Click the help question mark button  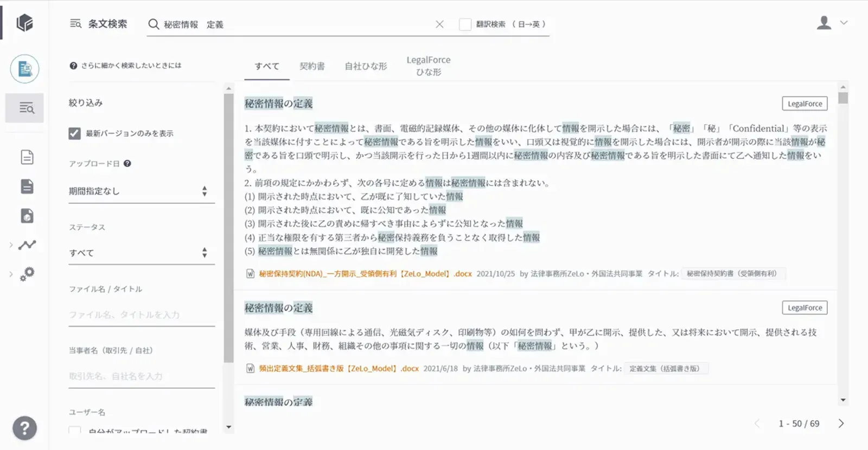click(x=24, y=428)
